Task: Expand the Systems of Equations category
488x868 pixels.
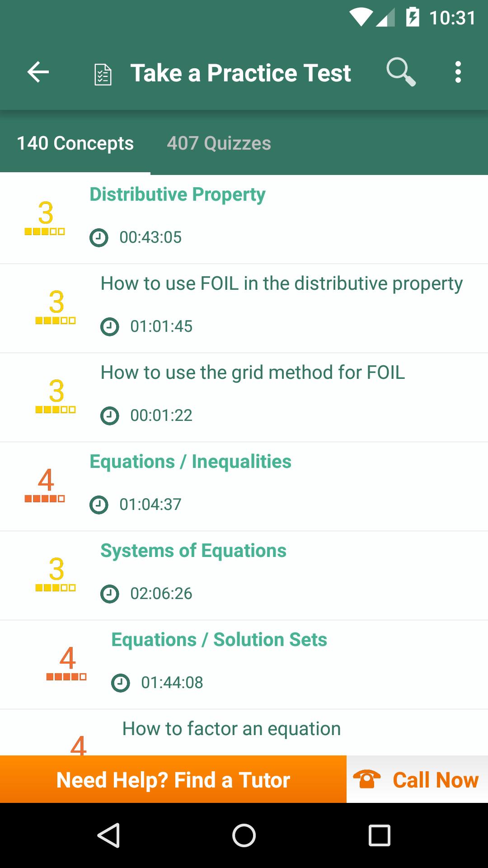Action: click(x=244, y=576)
